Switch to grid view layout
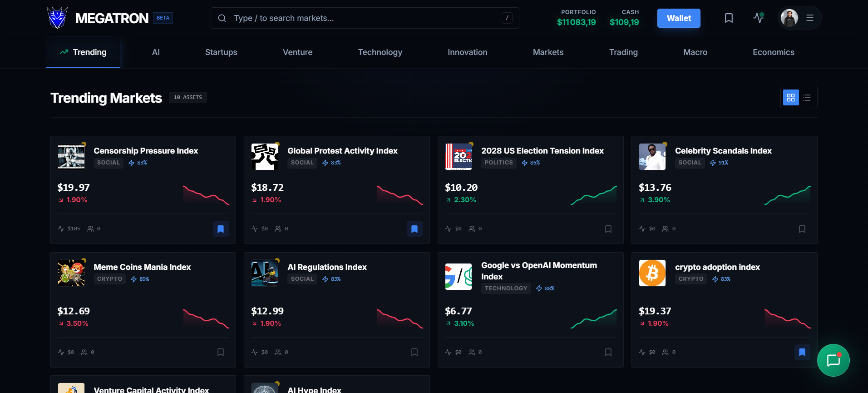Image resolution: width=868 pixels, height=393 pixels. 791,98
